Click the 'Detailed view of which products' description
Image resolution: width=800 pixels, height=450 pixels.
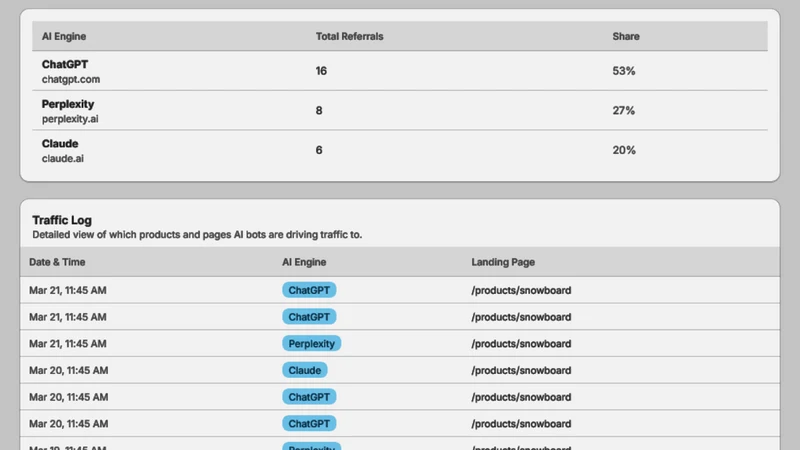pyautogui.click(x=197, y=235)
